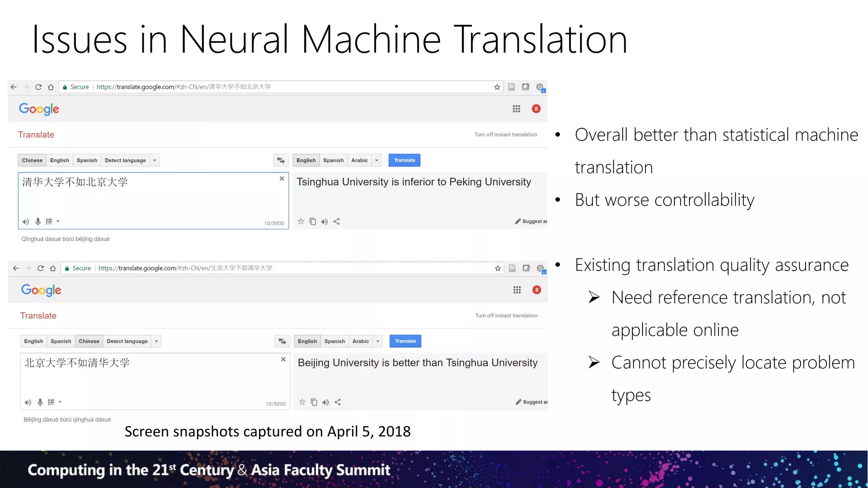This screenshot has height=488, width=868.
Task: Click source text box containing 北京大学不如清华大学
Action: (x=155, y=381)
